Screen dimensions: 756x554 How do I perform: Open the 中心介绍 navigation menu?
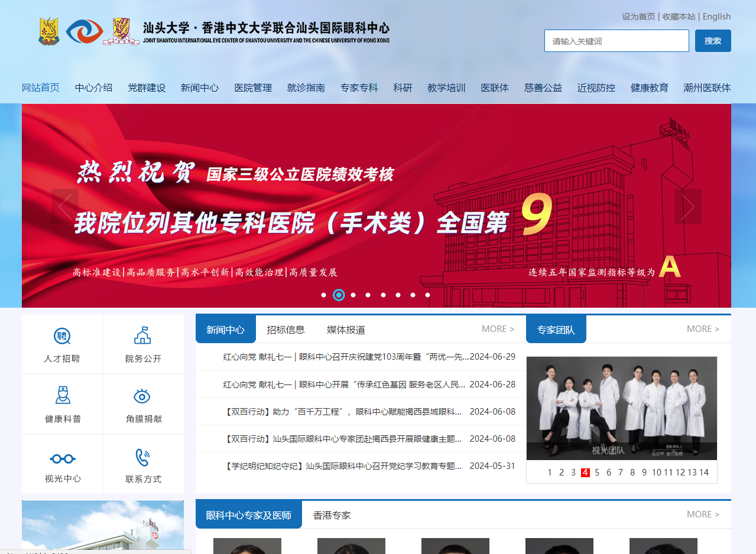pos(93,88)
